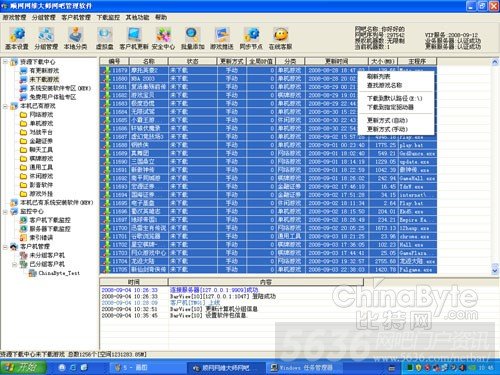Choose 刷新列表 in the context menu
The image size is (500, 375).
click(379, 76)
